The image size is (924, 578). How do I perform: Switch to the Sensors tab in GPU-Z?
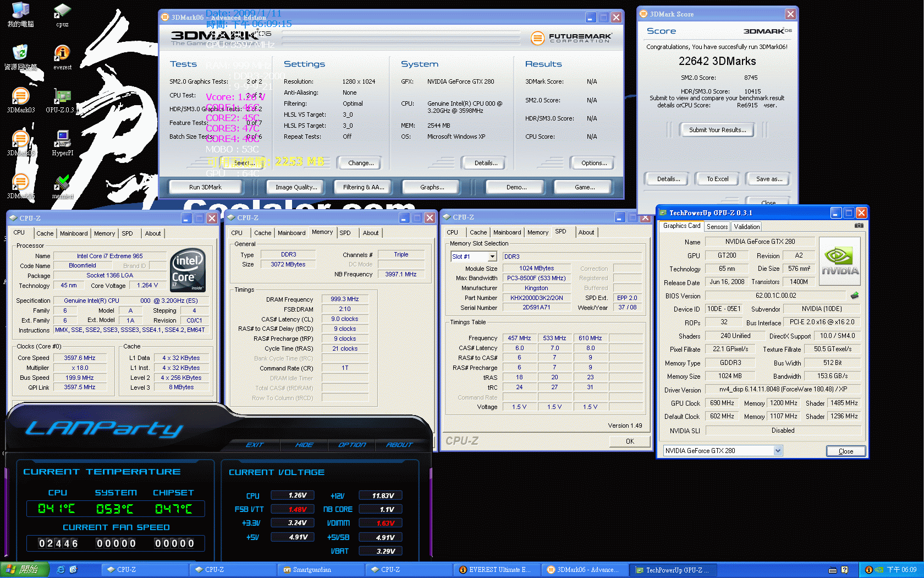click(717, 226)
